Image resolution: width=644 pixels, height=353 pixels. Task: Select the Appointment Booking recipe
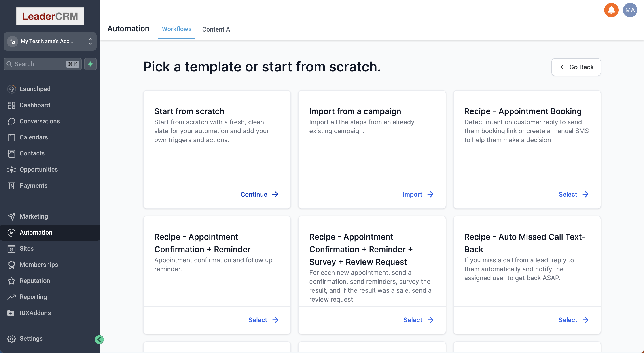click(573, 194)
